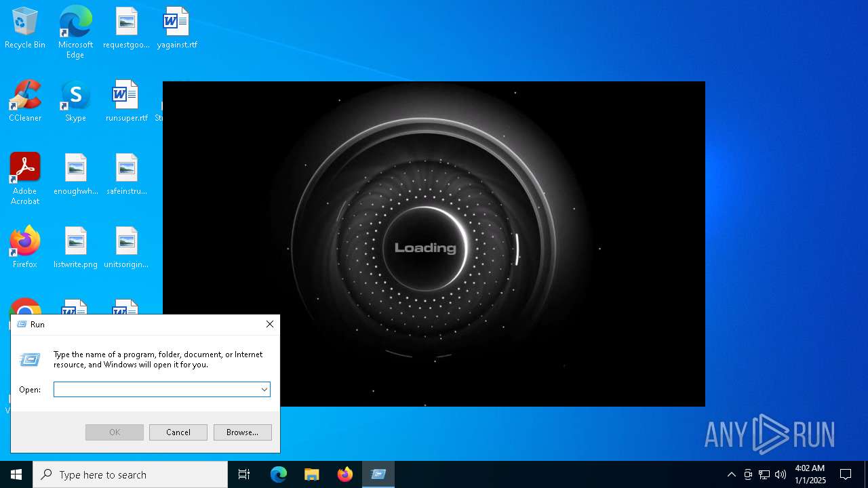Select the safeinstru... image file icon

click(126, 175)
